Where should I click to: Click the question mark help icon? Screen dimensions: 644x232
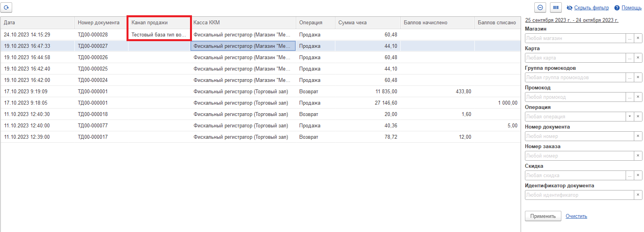coord(617,8)
